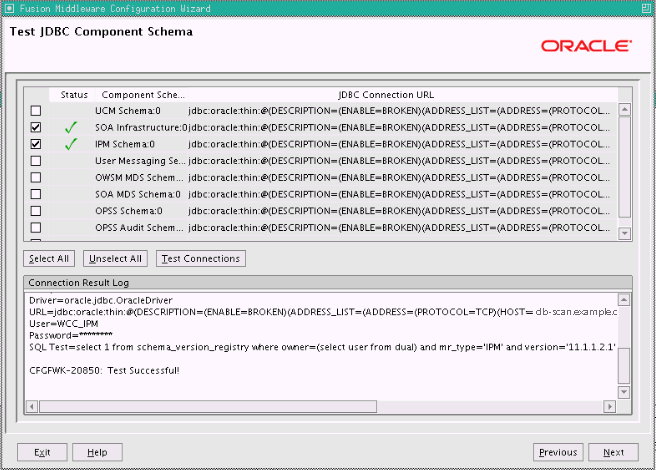
Task: Click schema table scrollbar down arrow
Action: 625,233
